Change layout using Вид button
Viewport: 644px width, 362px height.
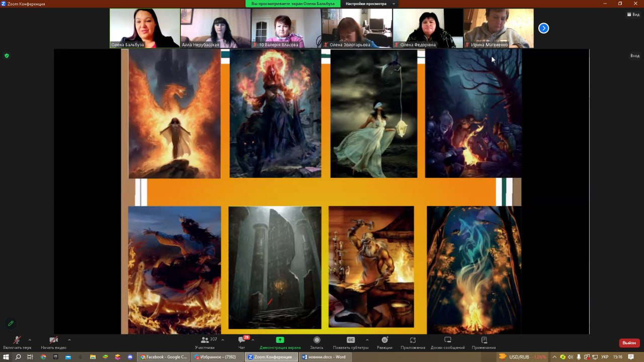click(632, 15)
